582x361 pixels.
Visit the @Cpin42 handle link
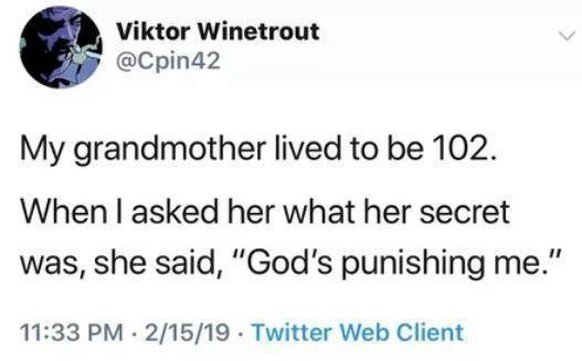tap(168, 60)
